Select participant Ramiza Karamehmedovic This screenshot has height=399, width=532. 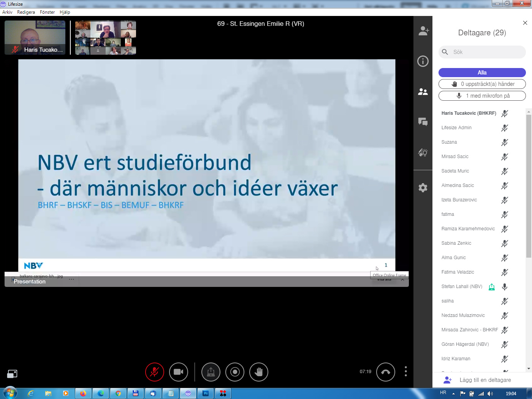[x=468, y=229]
